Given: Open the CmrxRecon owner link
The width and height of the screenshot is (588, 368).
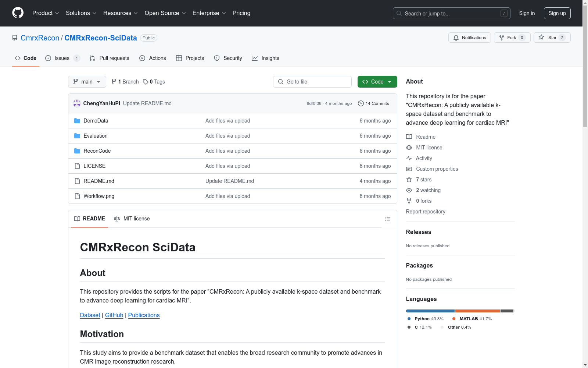Looking at the screenshot, I should pyautogui.click(x=40, y=38).
